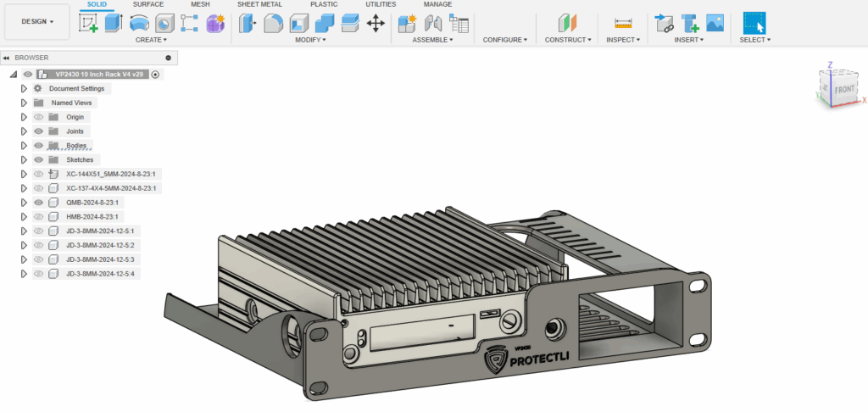The image size is (868, 412).
Task: Open the Configure menu
Action: [505, 40]
